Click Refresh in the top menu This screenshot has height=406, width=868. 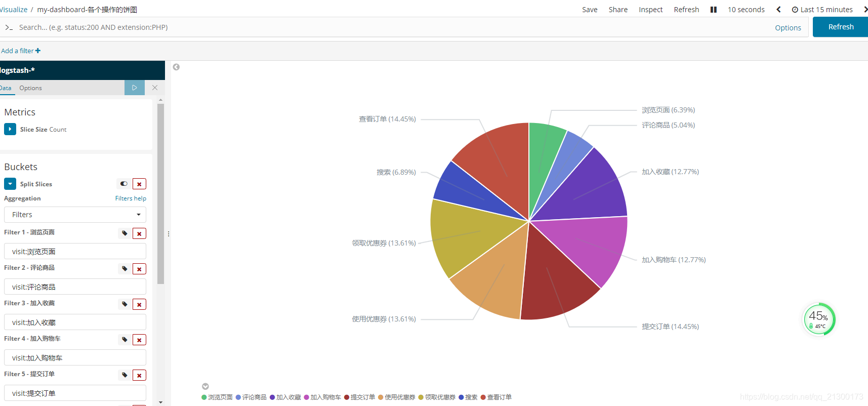(x=686, y=10)
